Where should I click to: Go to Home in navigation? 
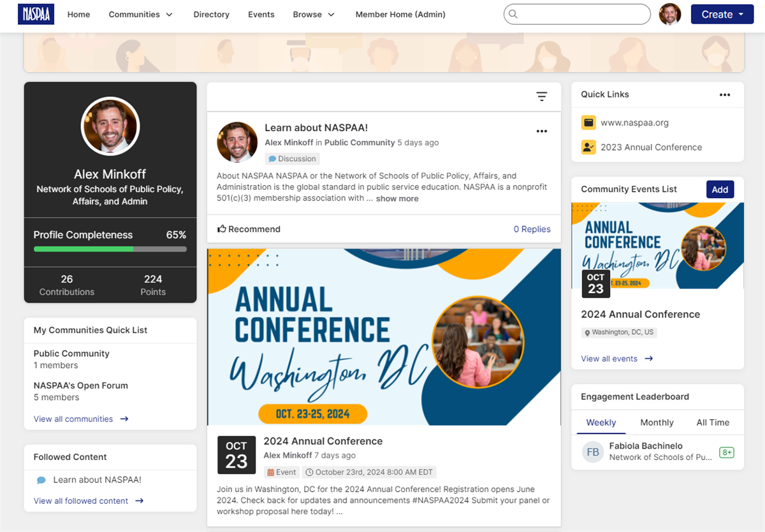[x=78, y=14]
